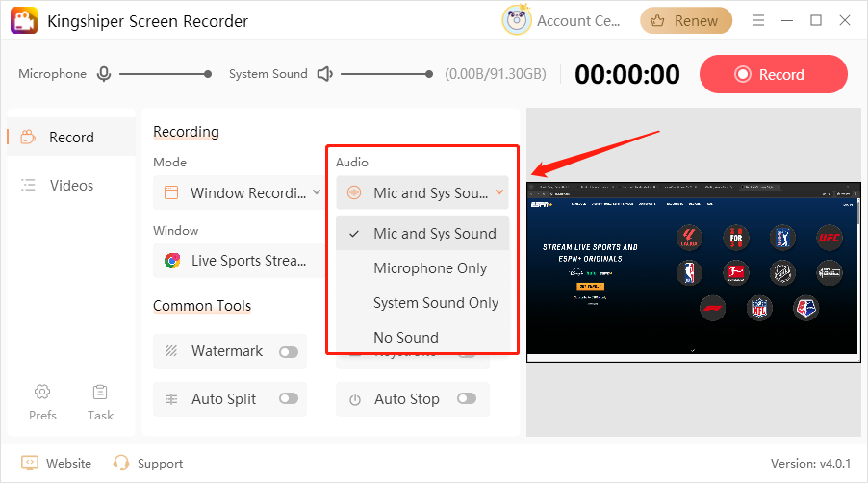Screen dimensions: 868x483
Task: Click the Renew button
Action: pyautogui.click(x=686, y=20)
